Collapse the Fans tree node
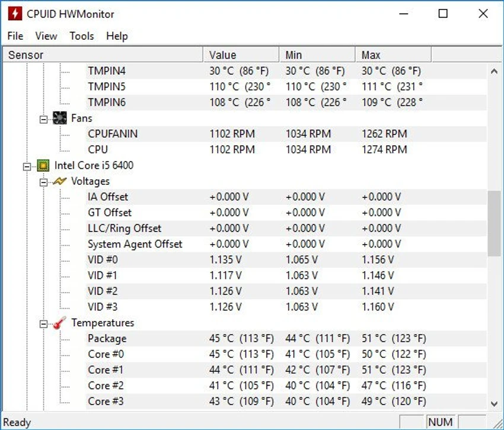Viewport: 504px width, 430px height. coord(43,120)
